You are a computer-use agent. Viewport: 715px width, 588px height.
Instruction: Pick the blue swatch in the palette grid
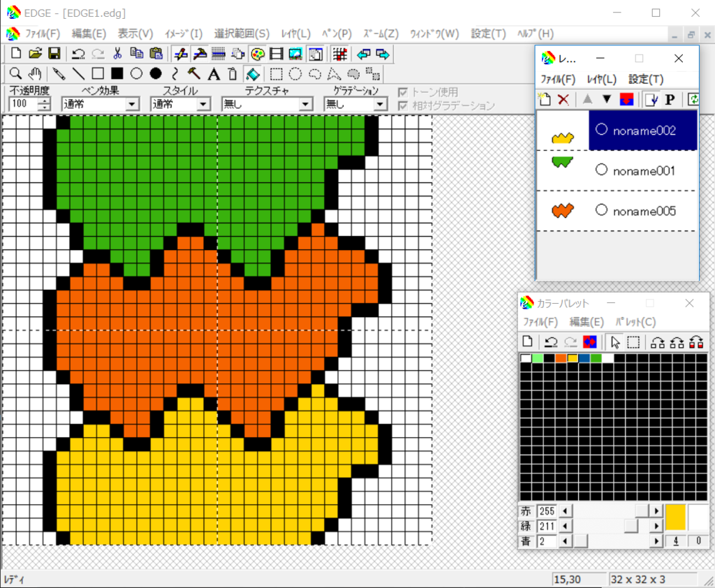584,358
